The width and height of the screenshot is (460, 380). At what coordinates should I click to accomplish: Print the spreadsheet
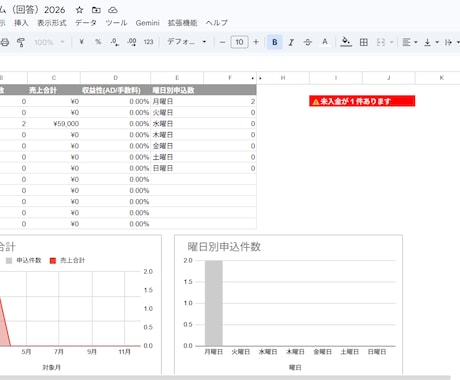coord(5,42)
